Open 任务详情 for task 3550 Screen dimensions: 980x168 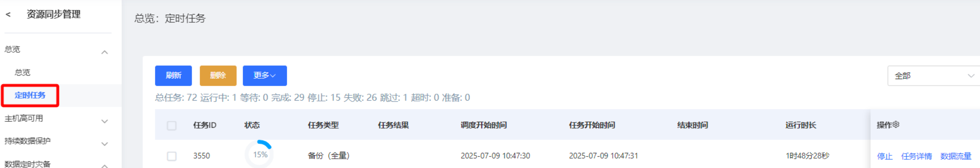point(916,156)
